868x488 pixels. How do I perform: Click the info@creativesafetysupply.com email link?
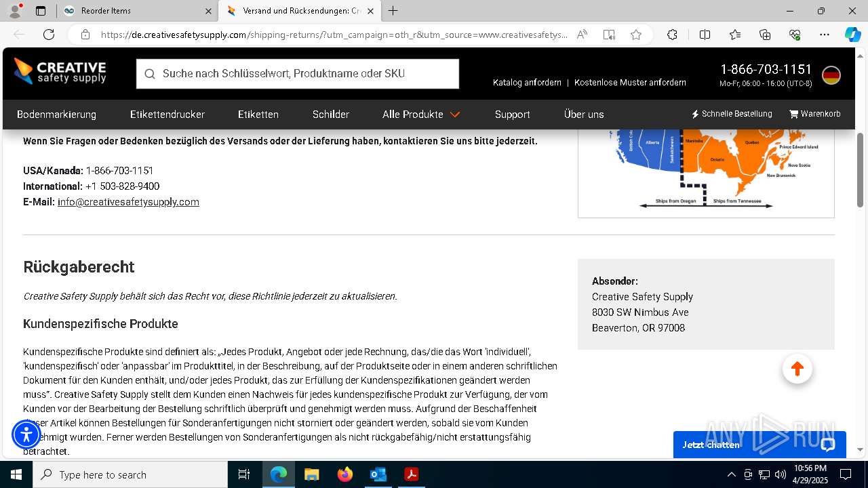pyautogui.click(x=128, y=202)
